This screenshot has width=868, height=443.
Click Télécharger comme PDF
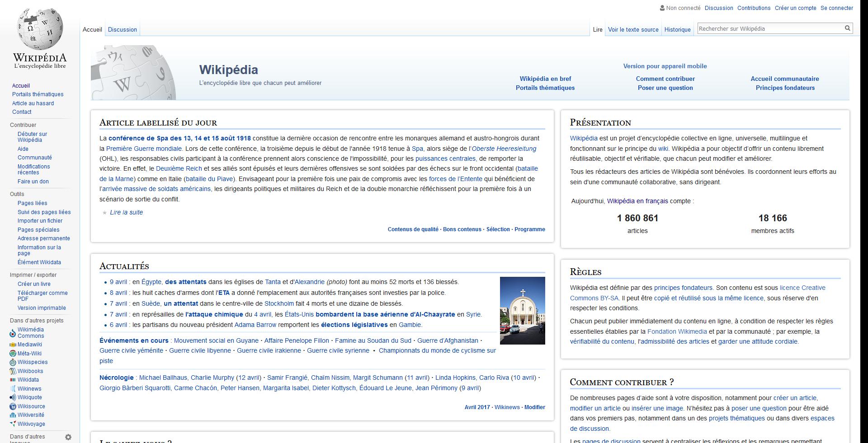pyautogui.click(x=42, y=296)
